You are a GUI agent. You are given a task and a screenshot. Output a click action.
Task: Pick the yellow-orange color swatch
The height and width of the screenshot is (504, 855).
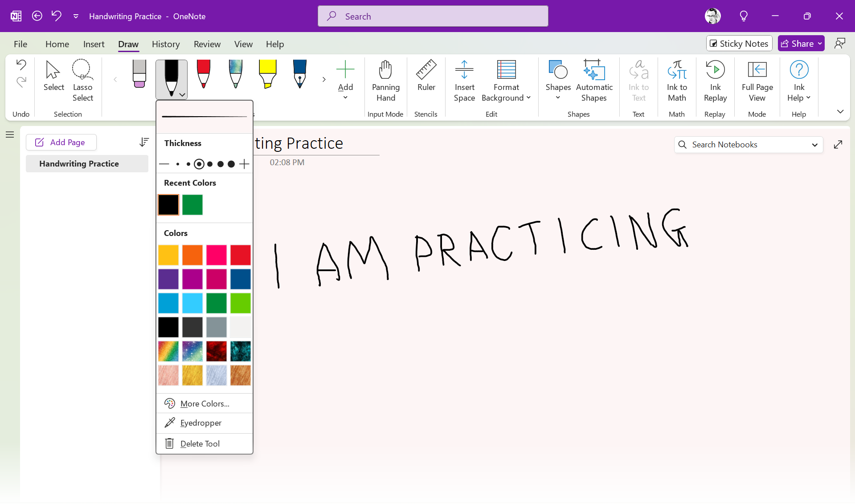point(168,255)
